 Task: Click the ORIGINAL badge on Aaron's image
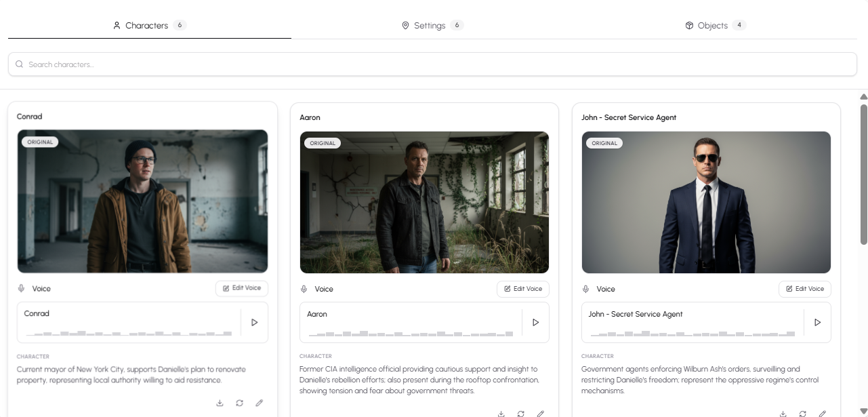pyautogui.click(x=323, y=143)
